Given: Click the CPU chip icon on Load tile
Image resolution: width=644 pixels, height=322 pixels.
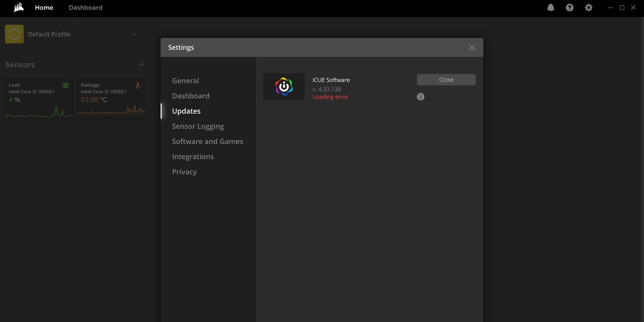Looking at the screenshot, I should click(65, 85).
